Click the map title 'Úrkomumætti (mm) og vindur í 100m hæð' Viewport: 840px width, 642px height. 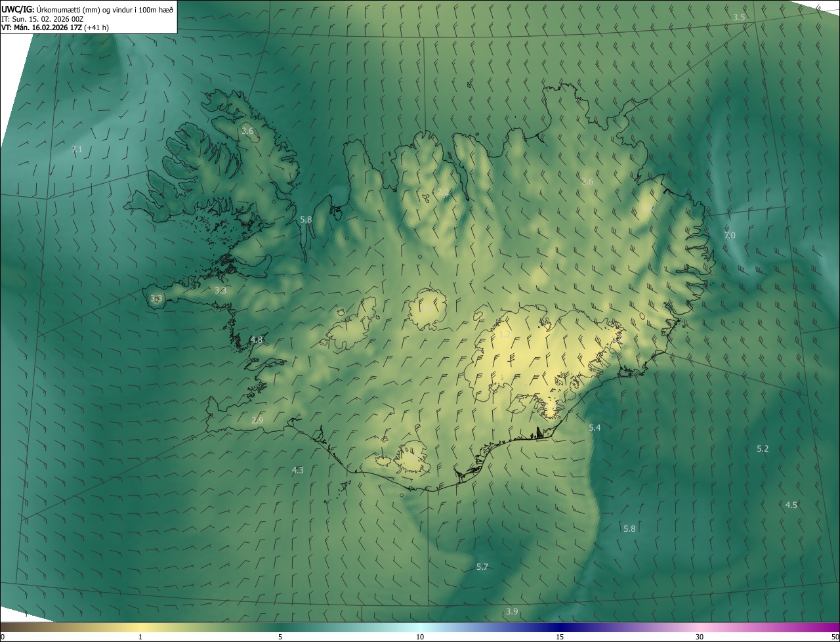104,9
